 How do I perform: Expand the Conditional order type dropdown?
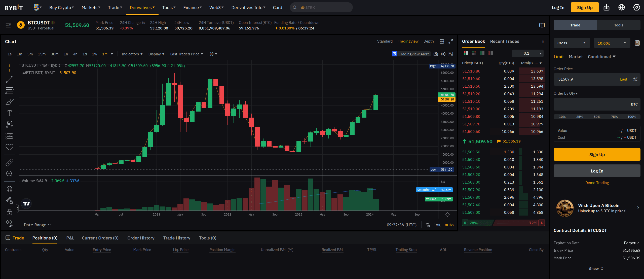[601, 56]
